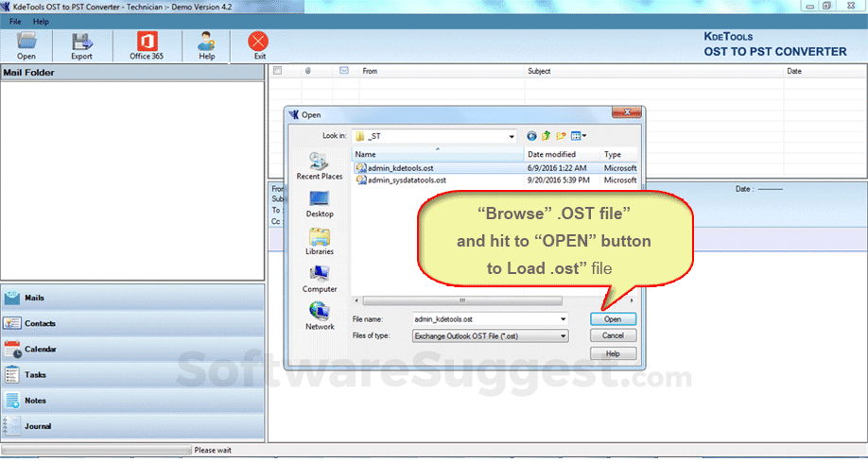Expand the Look in dropdown
The height and width of the screenshot is (462, 868).
[512, 136]
